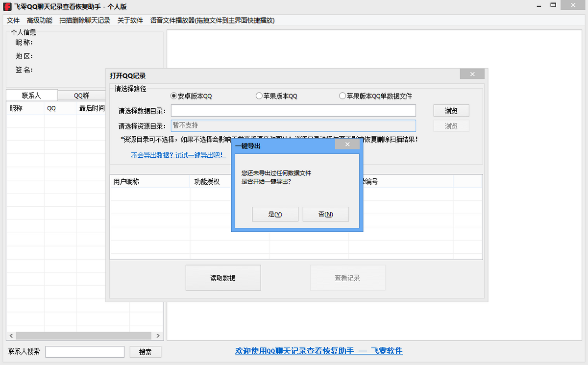This screenshot has width=588, height=365.
Task: Confirm with the 是(Y) button
Action: coord(275,214)
